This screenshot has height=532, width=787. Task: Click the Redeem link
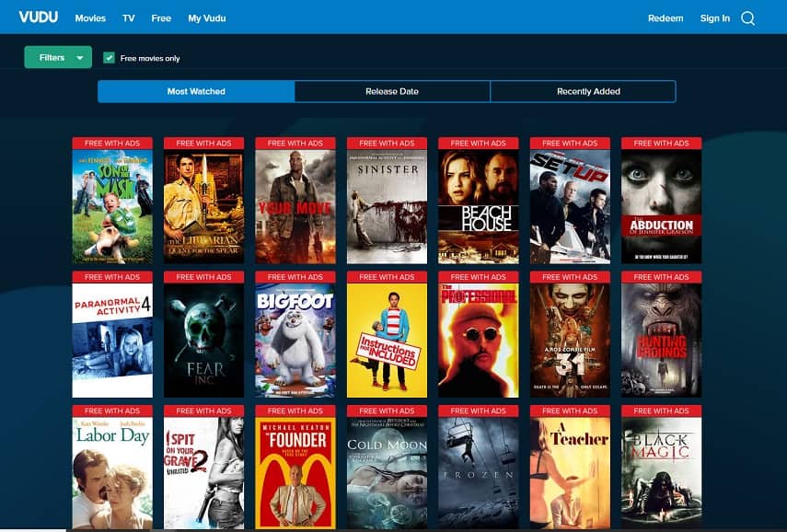pos(665,18)
